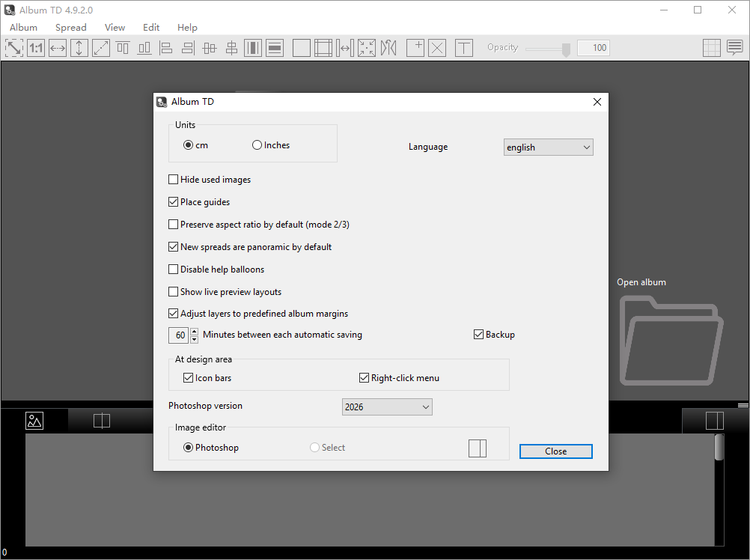Click the delete layer X box icon

click(437, 48)
